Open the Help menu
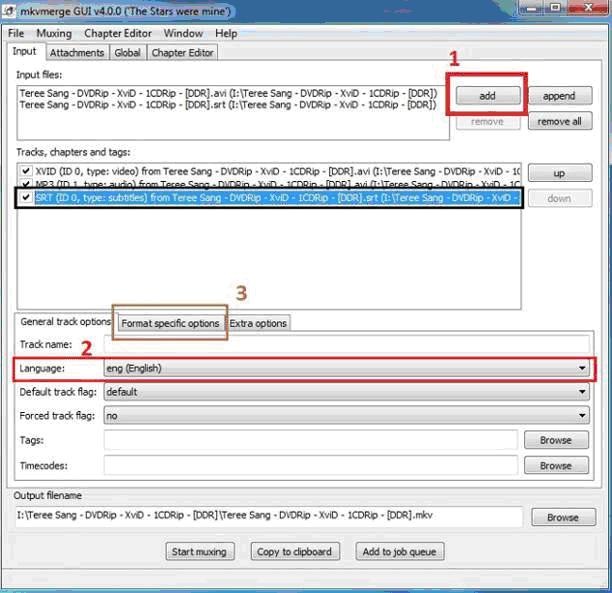 [226, 34]
